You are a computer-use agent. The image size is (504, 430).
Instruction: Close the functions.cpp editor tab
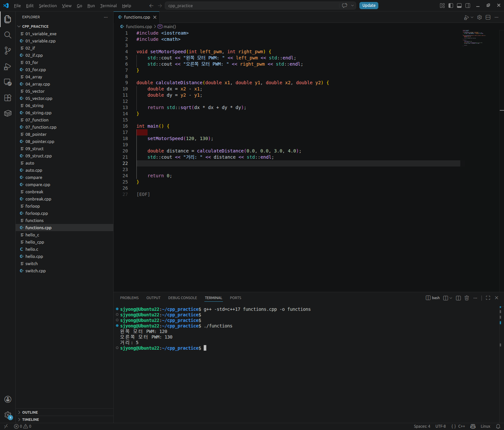click(155, 17)
